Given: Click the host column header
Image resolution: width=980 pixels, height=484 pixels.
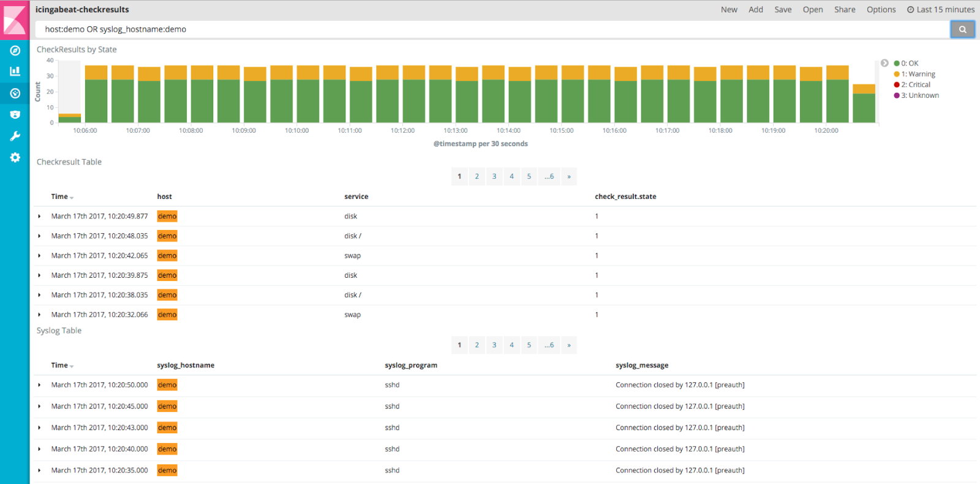Looking at the screenshot, I should (164, 196).
